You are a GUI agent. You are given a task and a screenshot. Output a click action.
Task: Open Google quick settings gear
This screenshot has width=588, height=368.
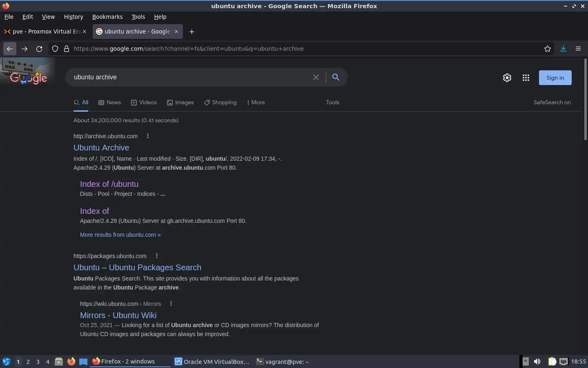[x=507, y=78]
